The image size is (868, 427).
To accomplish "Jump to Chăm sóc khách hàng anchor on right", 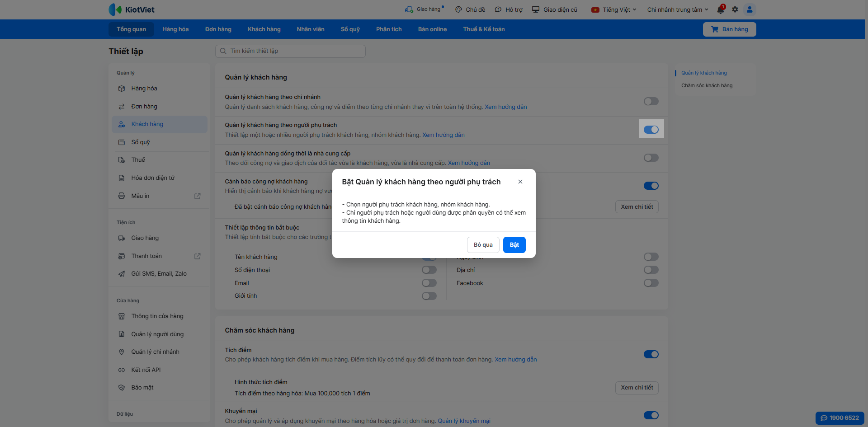I will coord(707,85).
